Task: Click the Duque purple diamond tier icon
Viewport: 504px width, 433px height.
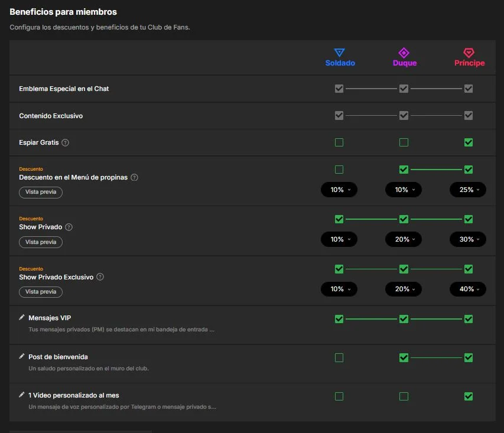Action: tap(404, 53)
